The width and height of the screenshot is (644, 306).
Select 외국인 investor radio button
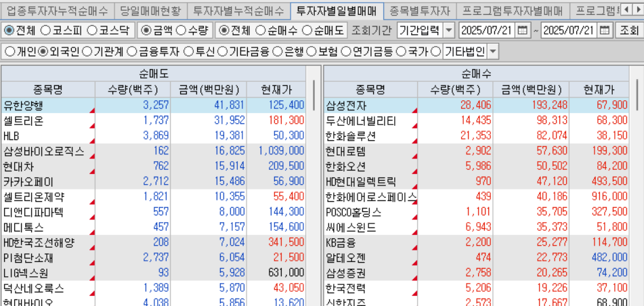(43, 51)
